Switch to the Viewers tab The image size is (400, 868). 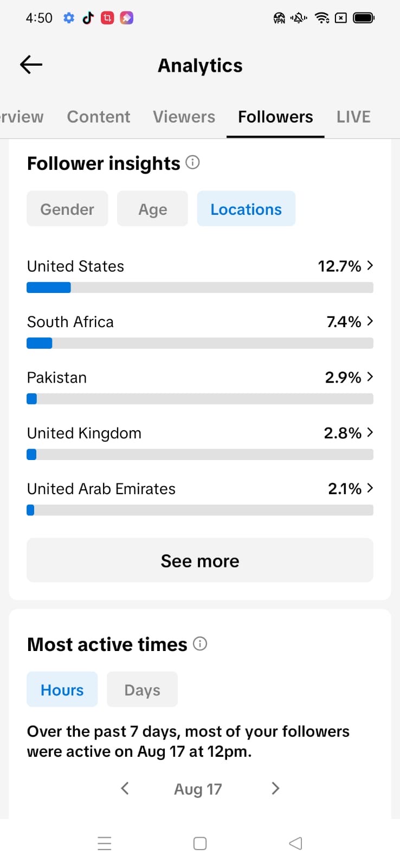coord(184,117)
